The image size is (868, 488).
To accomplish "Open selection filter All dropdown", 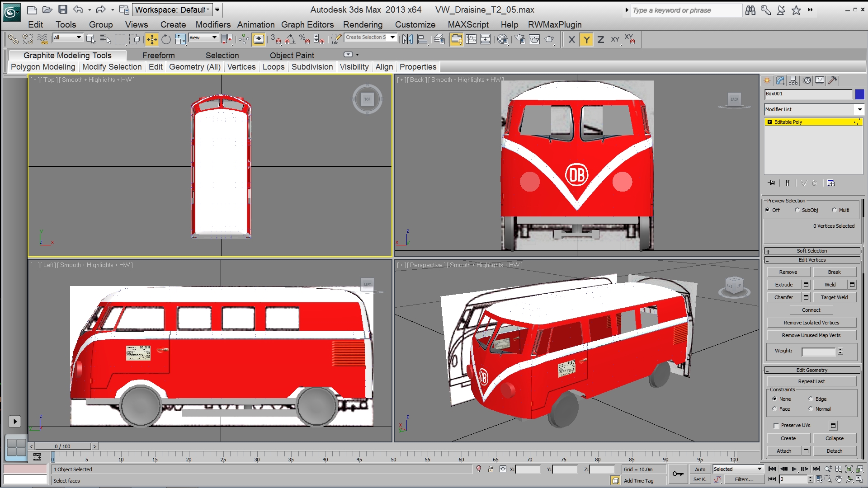I will point(68,38).
